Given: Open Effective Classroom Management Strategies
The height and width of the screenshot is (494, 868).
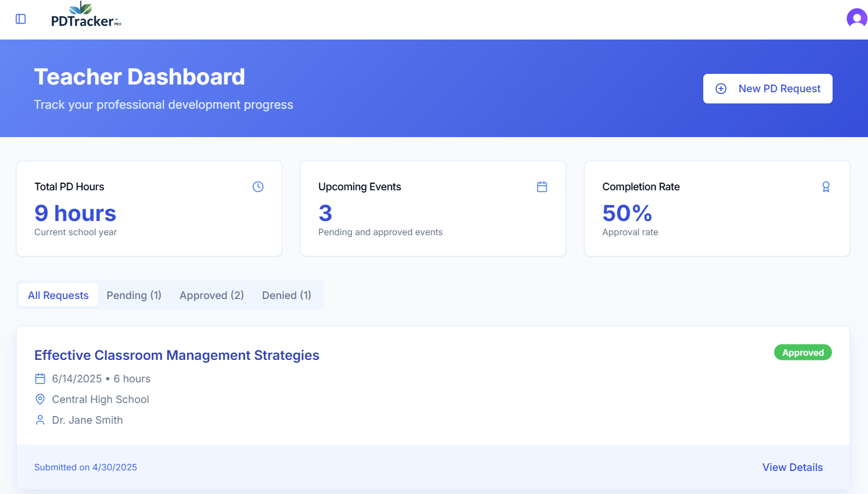Looking at the screenshot, I should [x=177, y=355].
